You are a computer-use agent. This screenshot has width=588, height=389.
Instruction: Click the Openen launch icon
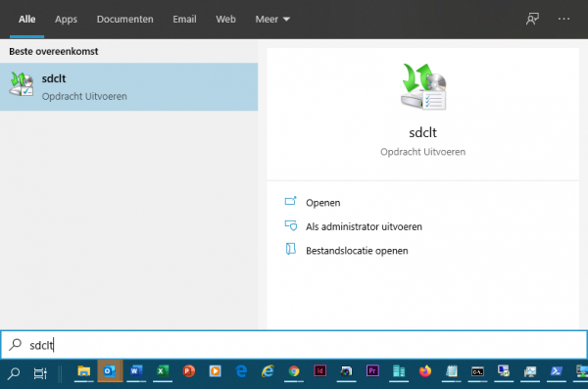291,201
